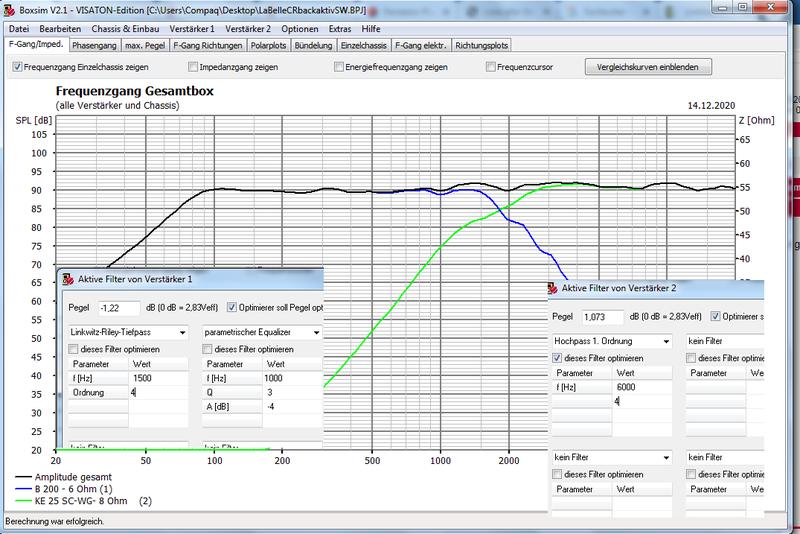Image resolution: width=800 pixels, height=534 pixels.
Task: Uncheck 'dieses Filter optimieren' under Hochpass 1. Ordnung
Action: click(x=558, y=357)
